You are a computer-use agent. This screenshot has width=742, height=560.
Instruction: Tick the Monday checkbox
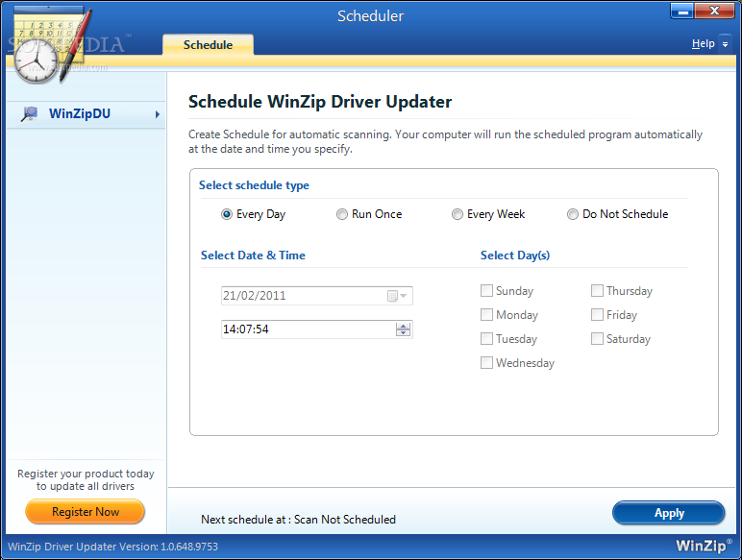click(486, 314)
